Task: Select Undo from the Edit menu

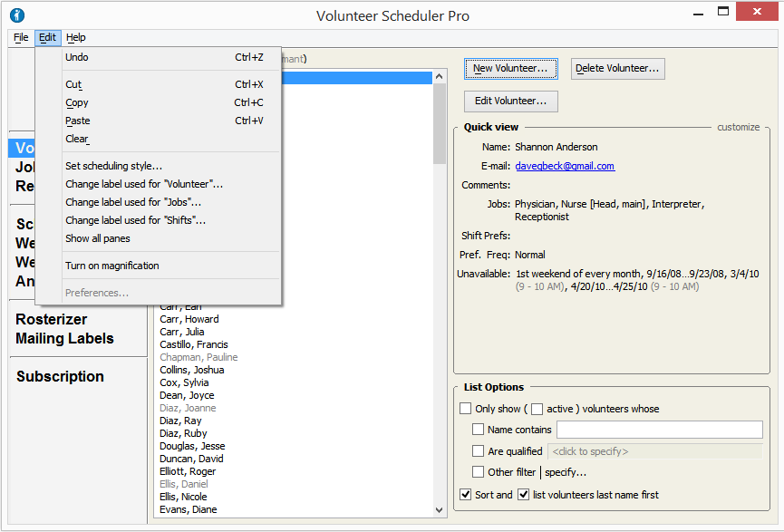Action: (77, 57)
